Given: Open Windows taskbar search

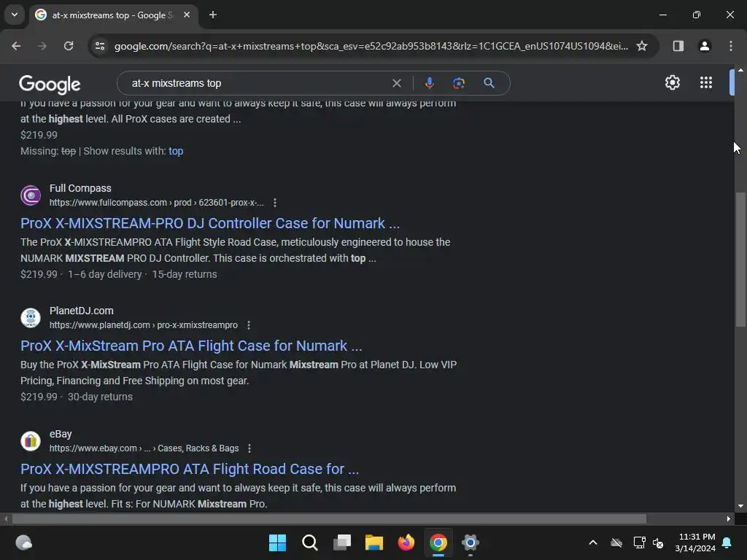Looking at the screenshot, I should coord(309,542).
